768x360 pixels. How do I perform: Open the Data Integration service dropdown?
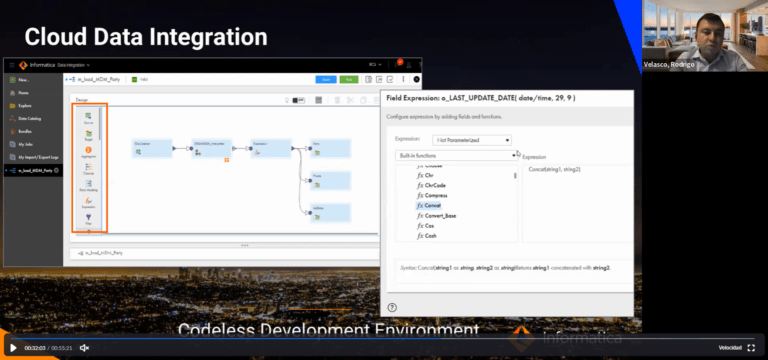[73, 65]
